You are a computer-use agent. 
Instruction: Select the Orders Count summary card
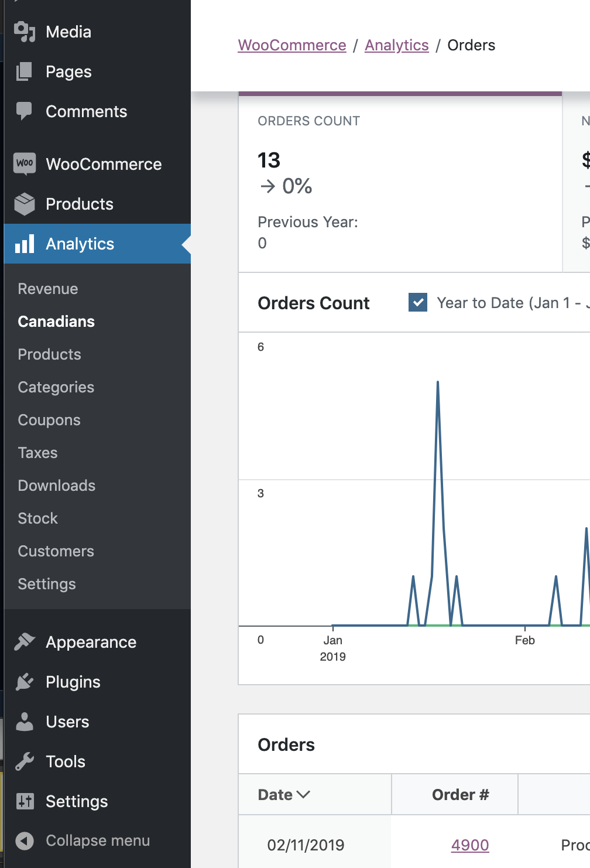[400, 183]
